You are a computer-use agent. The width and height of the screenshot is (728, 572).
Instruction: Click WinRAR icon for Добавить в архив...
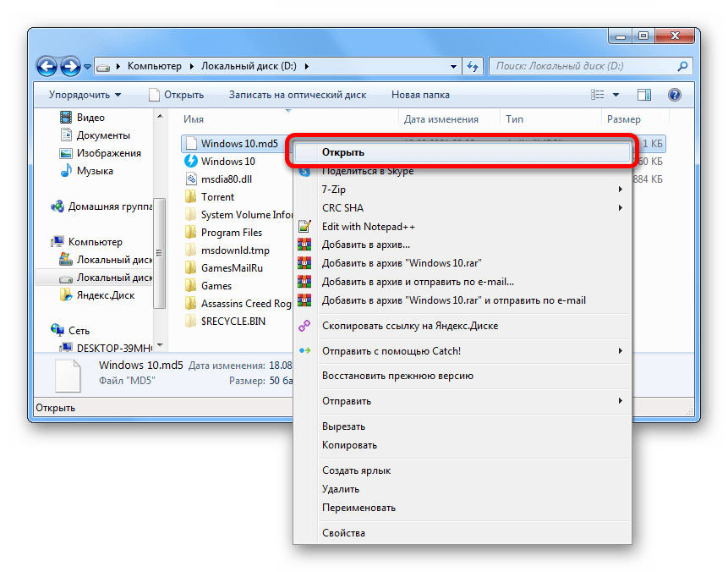click(304, 245)
